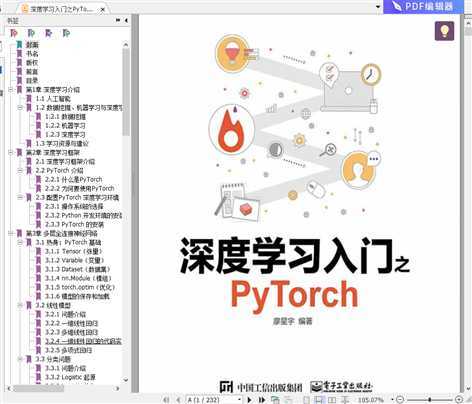Click the purple flag icon in bookmark toolbar
472x404 pixels.
[49, 33]
